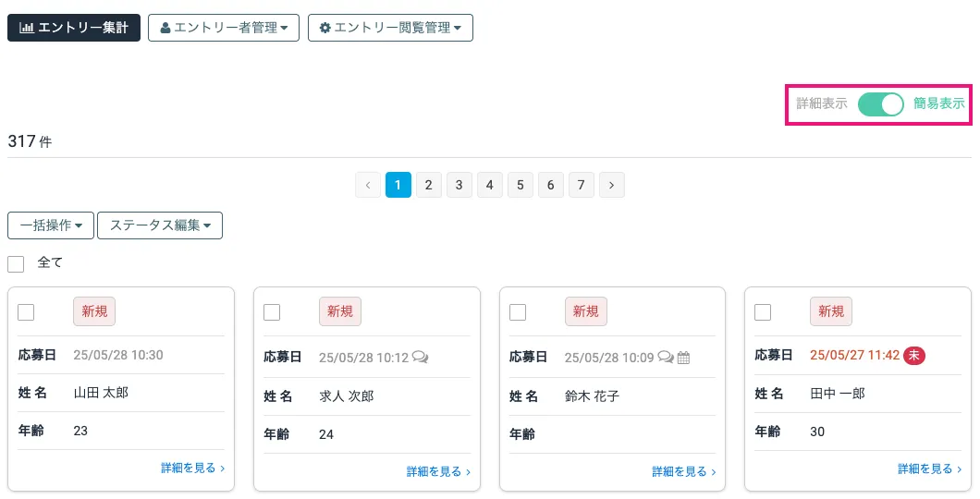The image size is (980, 499).
Task: Check the 全て select-all checkbox
Action: point(16,264)
